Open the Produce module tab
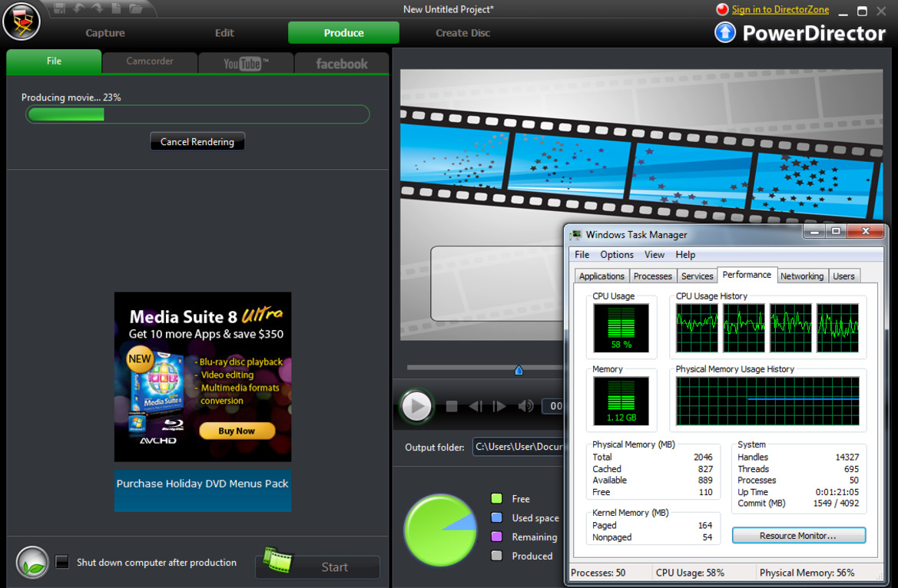 (x=343, y=33)
